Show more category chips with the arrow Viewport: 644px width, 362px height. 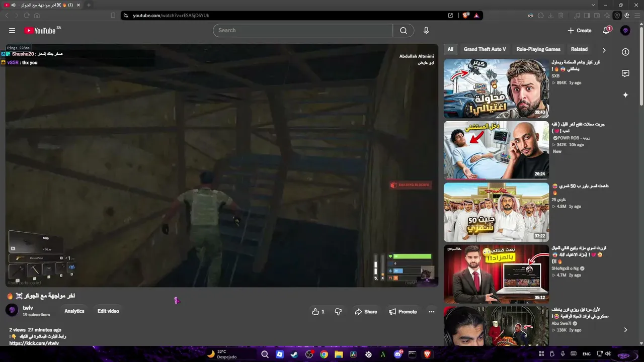click(604, 50)
